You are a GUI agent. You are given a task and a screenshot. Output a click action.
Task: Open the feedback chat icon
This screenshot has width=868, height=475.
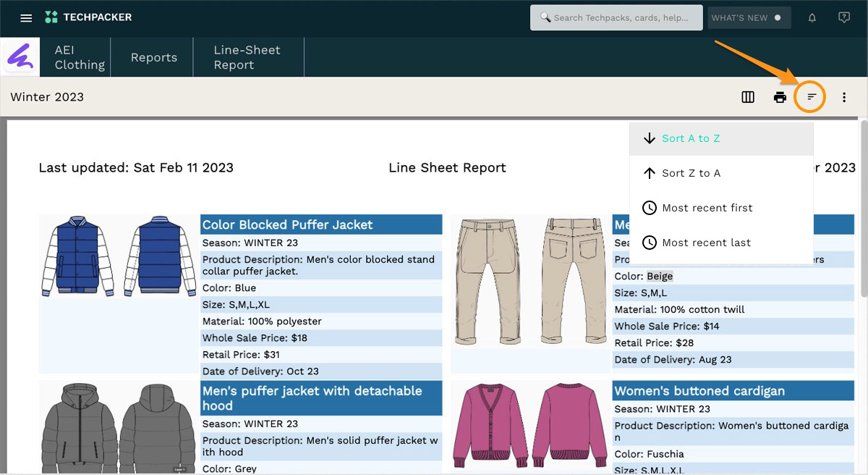844,17
